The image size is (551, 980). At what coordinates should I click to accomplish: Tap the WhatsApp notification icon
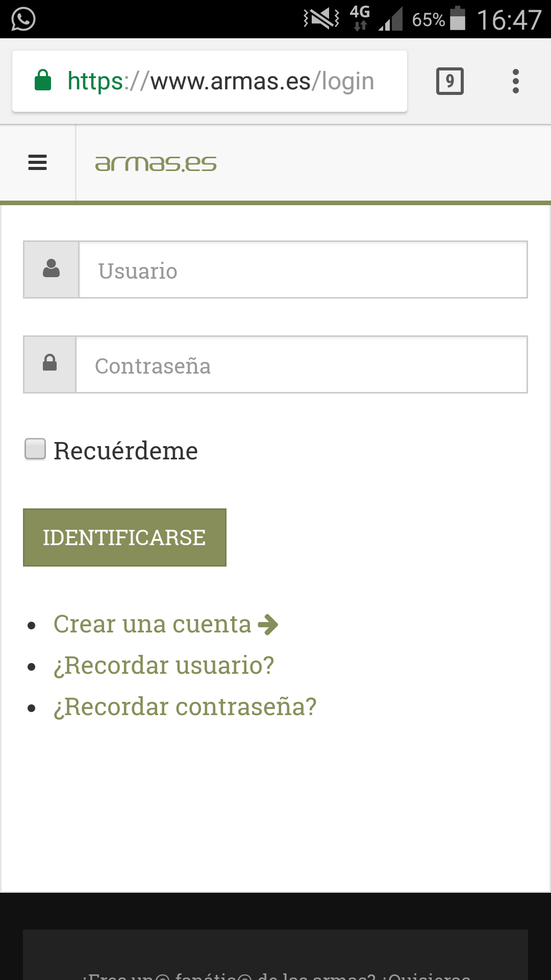(23, 19)
